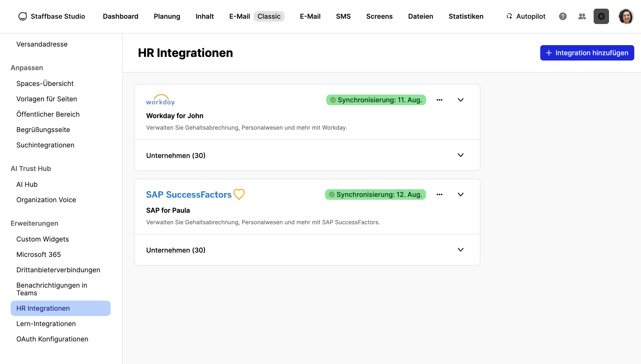Open Versandadresse in the sidebar
Viewport: 641px width, 364px height.
point(42,44)
